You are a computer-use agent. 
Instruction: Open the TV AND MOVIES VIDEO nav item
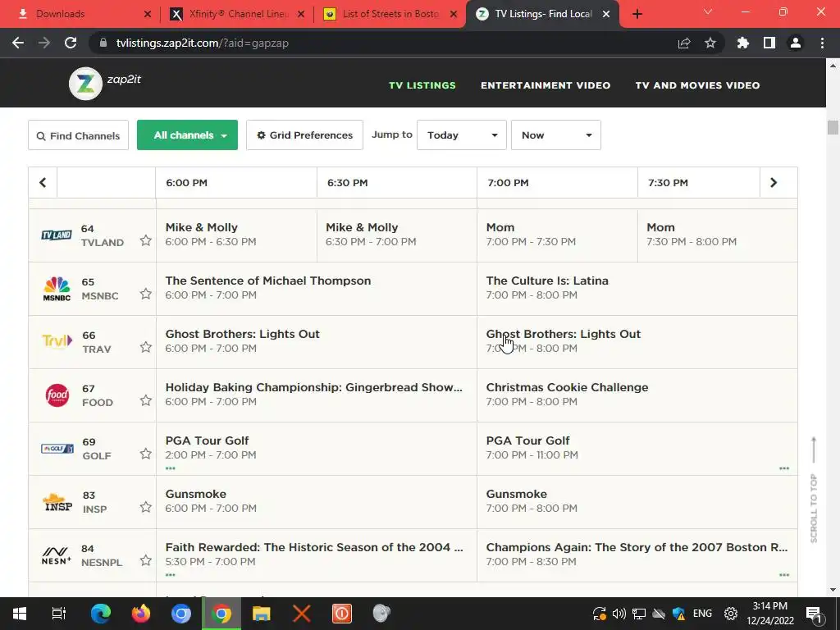tap(697, 85)
